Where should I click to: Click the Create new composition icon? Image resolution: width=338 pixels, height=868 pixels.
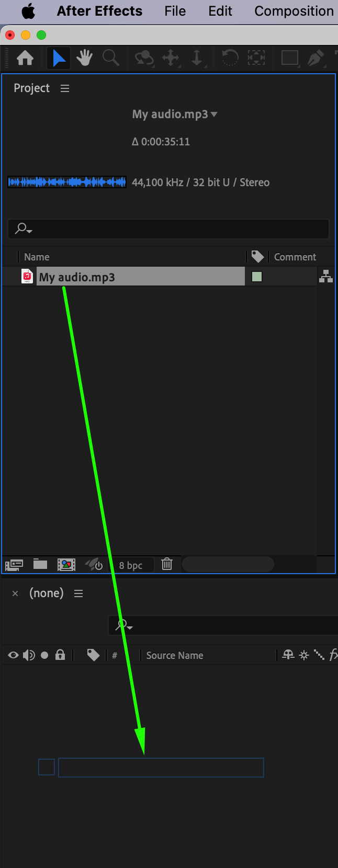pos(66,564)
